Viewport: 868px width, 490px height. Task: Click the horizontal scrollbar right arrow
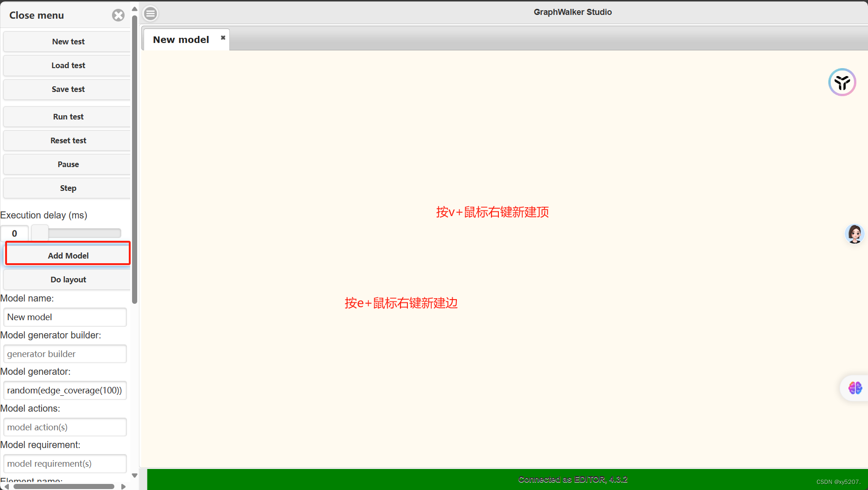tap(123, 486)
